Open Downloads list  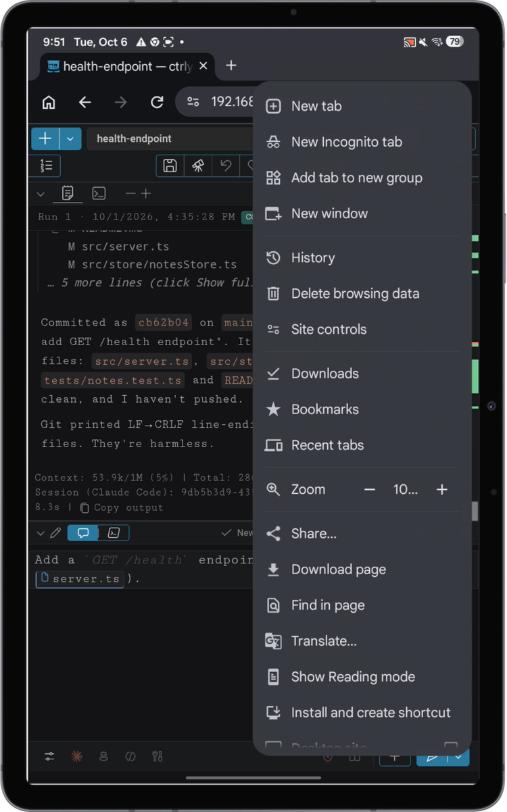pos(362,374)
